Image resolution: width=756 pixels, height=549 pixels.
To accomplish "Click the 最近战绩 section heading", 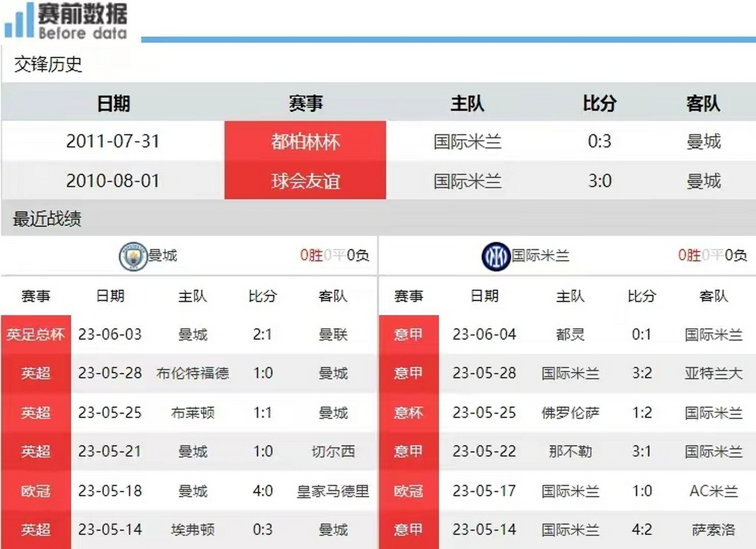I will point(47,219).
